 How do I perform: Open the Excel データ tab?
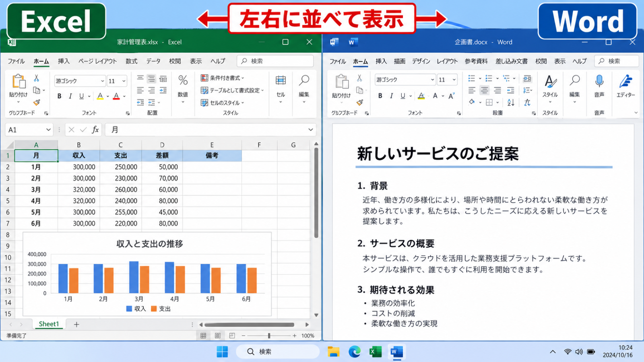click(153, 61)
